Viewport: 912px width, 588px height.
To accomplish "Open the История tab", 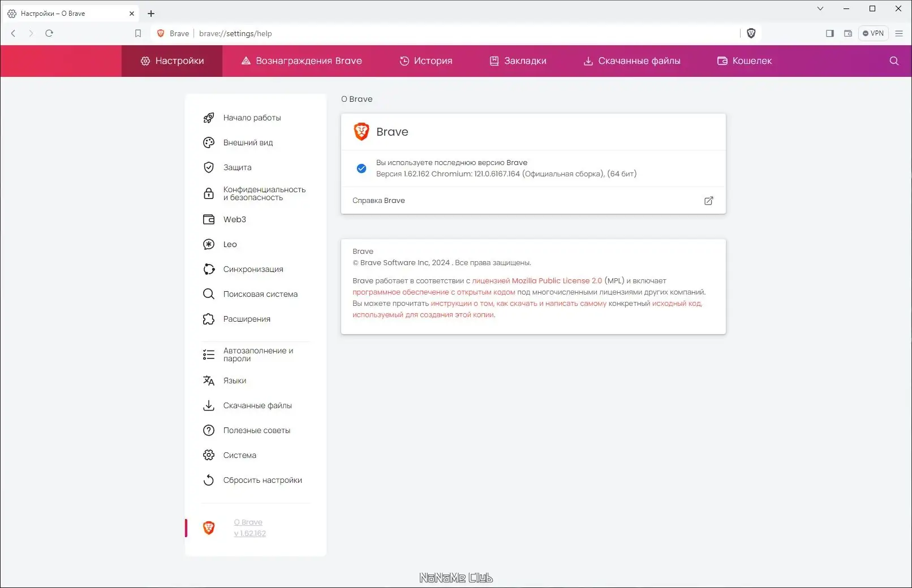I will 426,61.
